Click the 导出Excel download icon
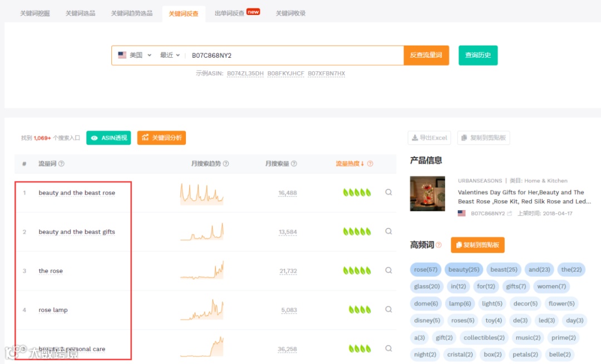 click(414, 138)
